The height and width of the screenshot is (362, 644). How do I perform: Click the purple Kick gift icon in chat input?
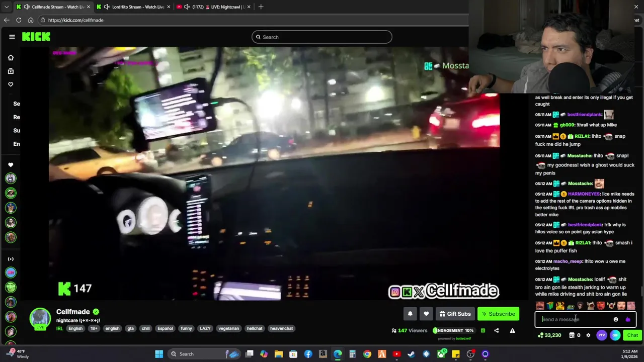pos(627,319)
